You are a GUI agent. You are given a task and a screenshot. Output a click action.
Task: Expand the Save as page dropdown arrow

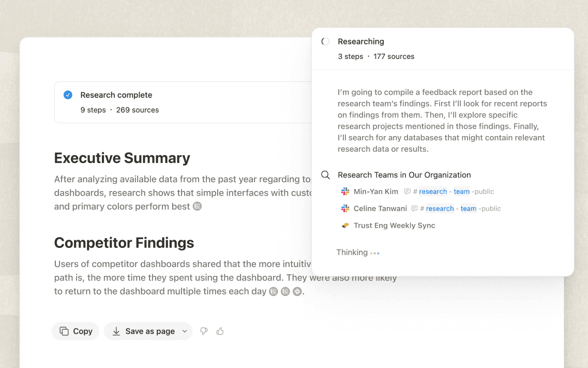pos(184,331)
